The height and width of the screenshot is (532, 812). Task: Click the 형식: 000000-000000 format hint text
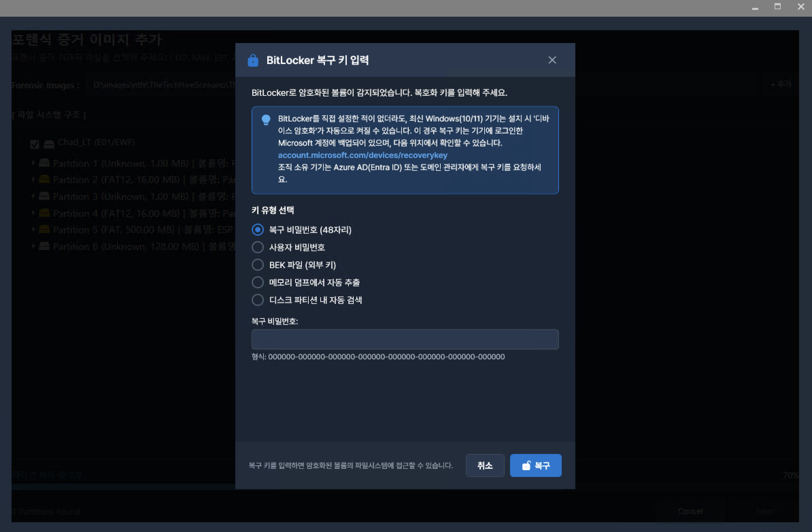(x=378, y=357)
